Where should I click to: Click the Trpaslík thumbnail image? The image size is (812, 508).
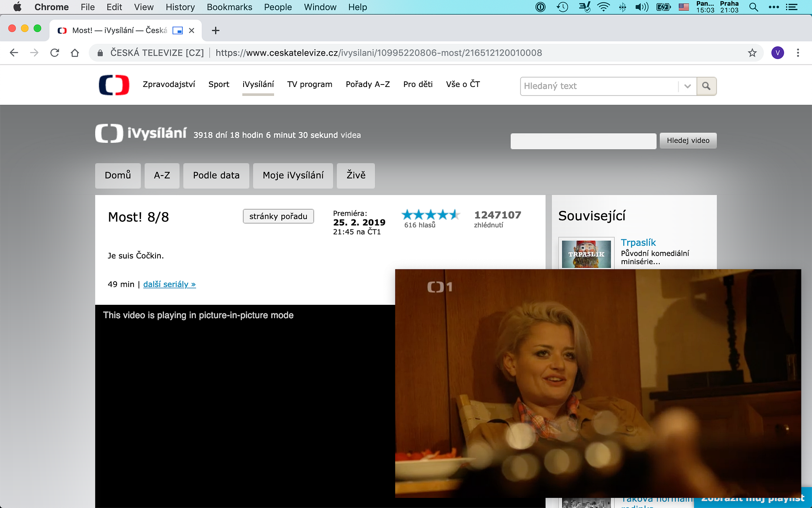(586, 254)
